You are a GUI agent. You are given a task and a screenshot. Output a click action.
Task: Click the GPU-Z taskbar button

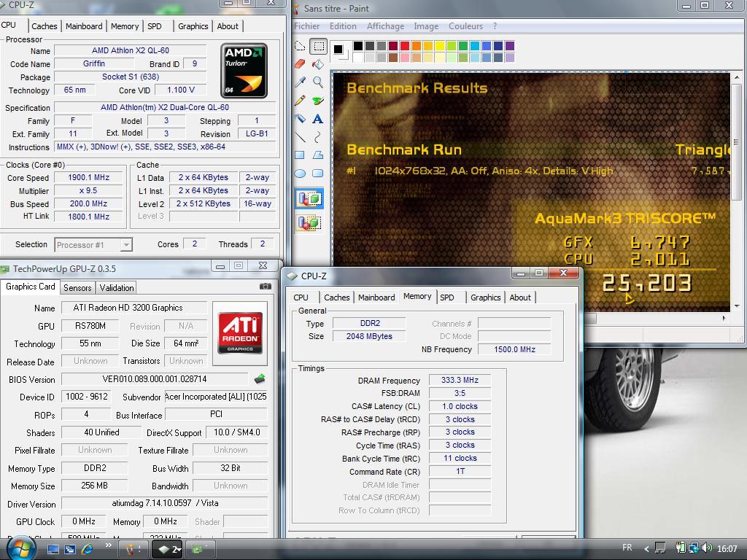click(x=200, y=550)
